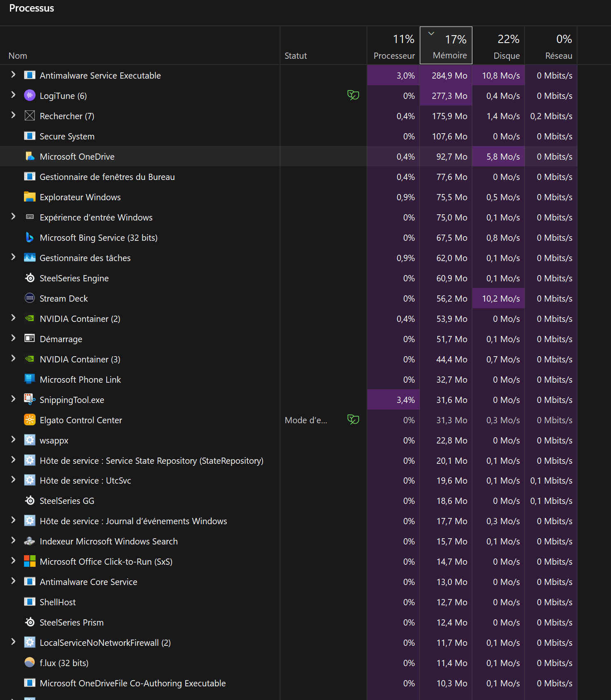The image size is (611, 700).
Task: Expand the SnippingTool.exe process group
Action: pos(13,399)
